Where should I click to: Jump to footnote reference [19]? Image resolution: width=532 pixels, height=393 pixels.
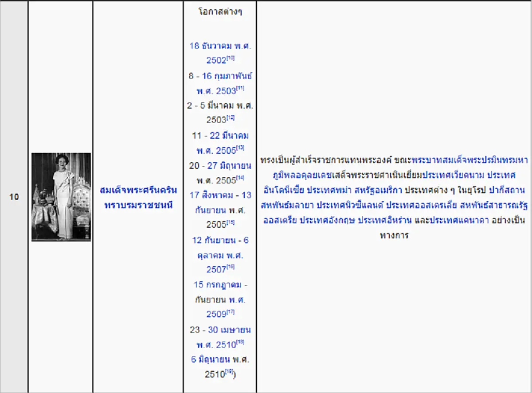coord(229,371)
